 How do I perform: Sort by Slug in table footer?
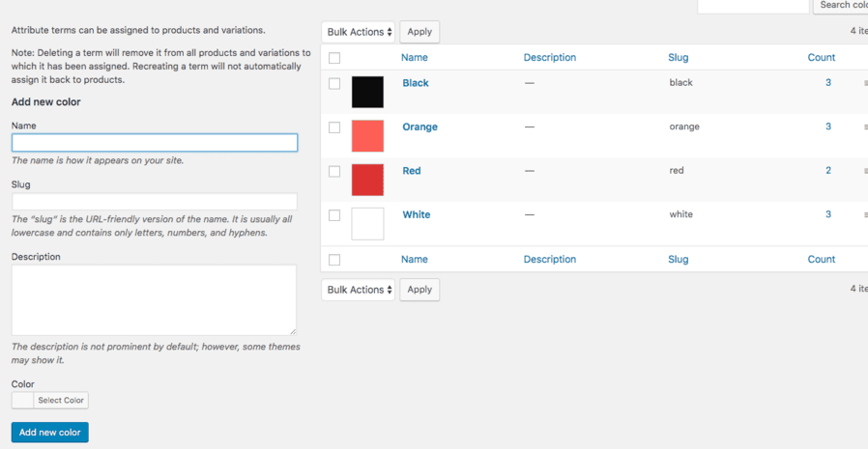tap(679, 260)
